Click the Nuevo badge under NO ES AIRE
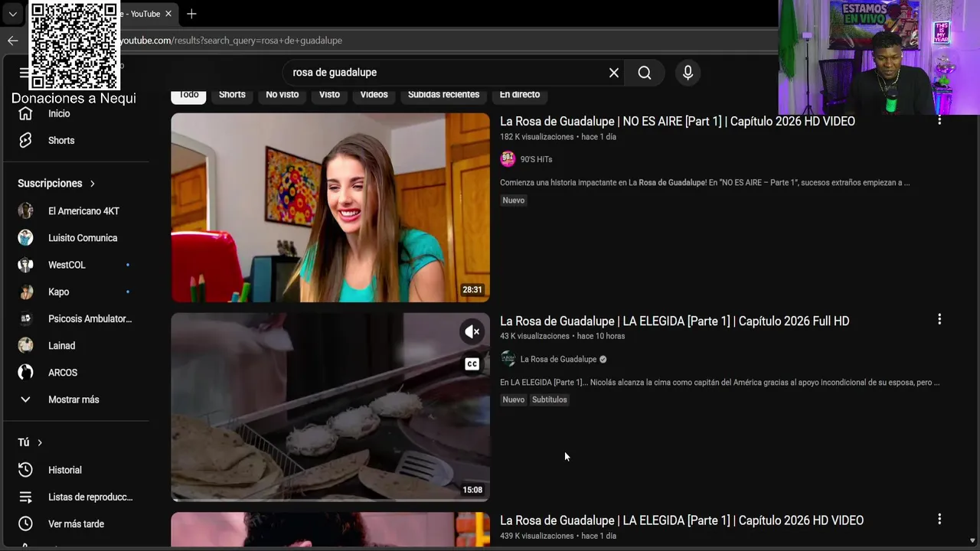This screenshot has width=980, height=551. pos(514,201)
